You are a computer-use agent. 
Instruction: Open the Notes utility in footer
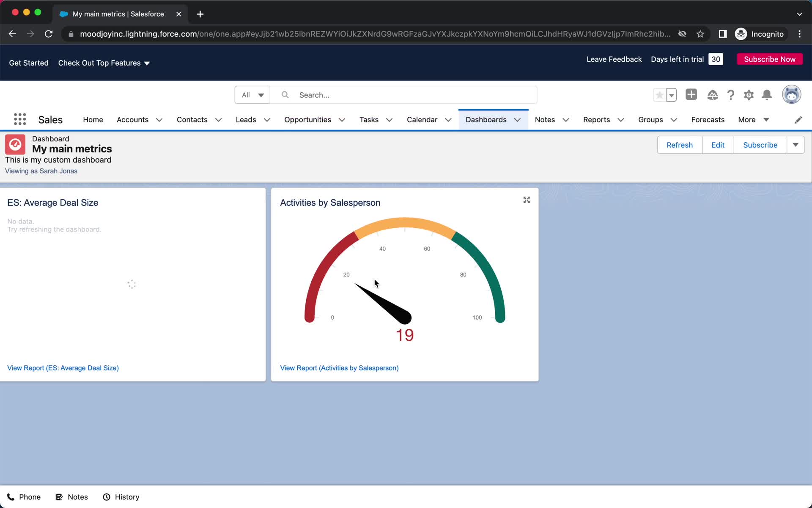click(x=71, y=497)
